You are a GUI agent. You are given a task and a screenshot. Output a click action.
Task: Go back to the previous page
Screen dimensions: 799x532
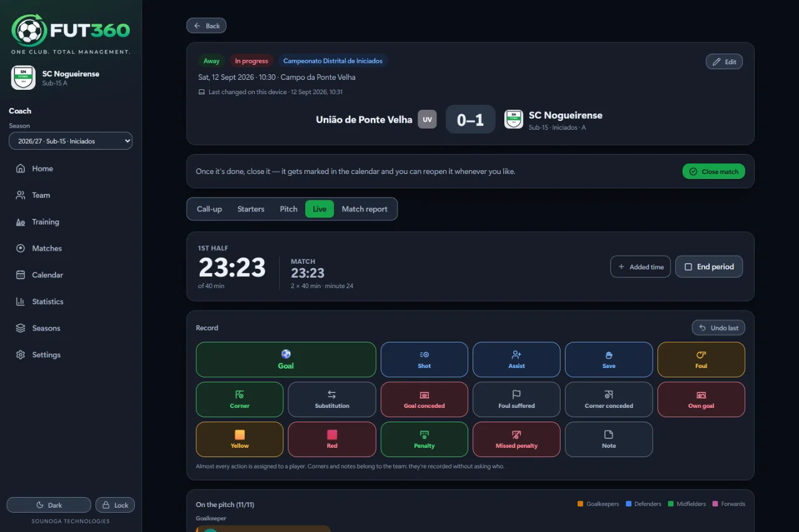(x=206, y=26)
